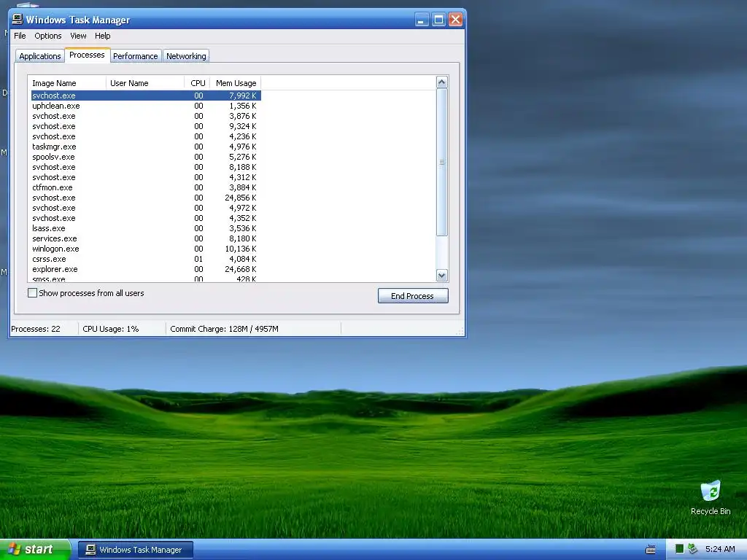
Task: Click the Task Manager title bar icon
Action: pos(18,19)
